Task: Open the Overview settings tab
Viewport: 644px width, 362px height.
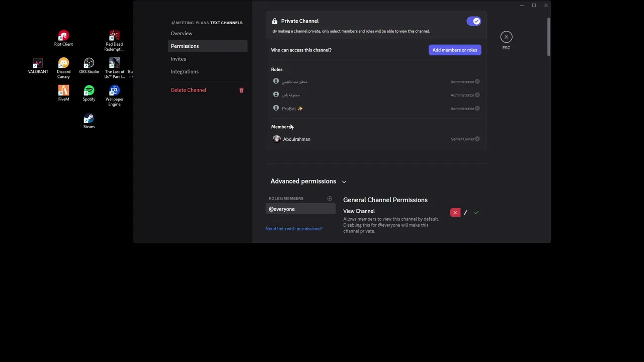Action: click(182, 33)
